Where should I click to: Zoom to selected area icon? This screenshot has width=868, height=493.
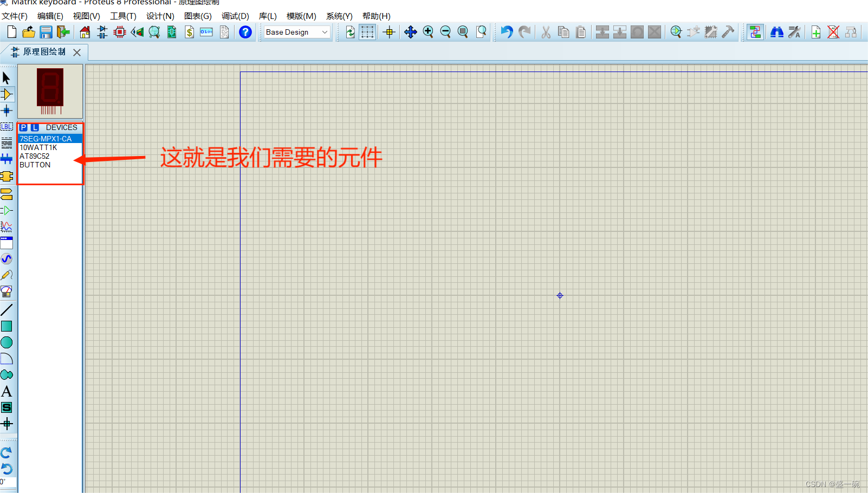pyautogui.click(x=481, y=32)
